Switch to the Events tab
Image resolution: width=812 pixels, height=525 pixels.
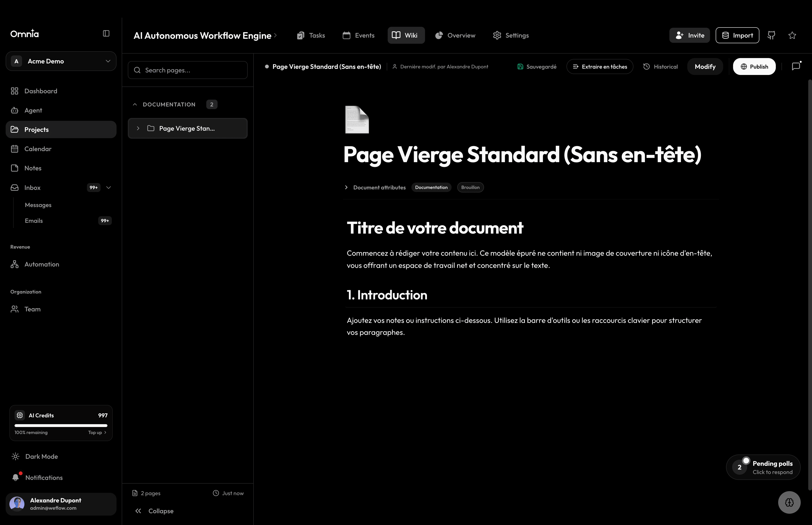359,35
